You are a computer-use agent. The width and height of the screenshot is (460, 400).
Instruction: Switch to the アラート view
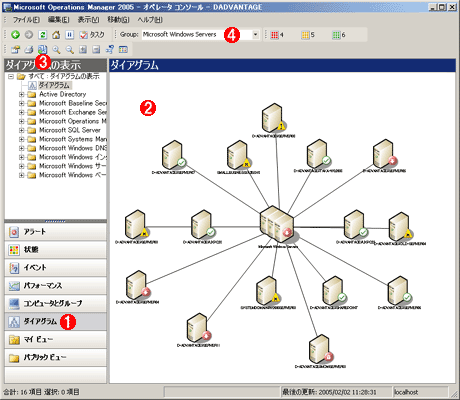56,232
